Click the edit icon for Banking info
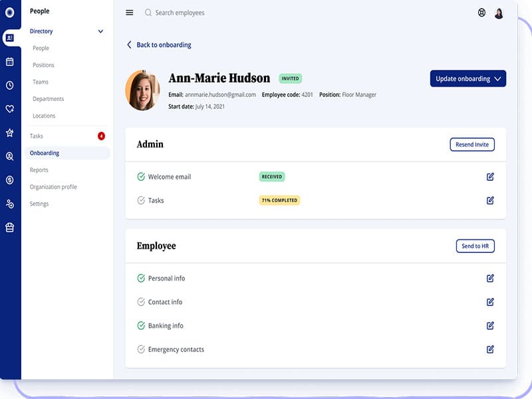Image resolution: width=532 pixels, height=399 pixels. (x=490, y=326)
